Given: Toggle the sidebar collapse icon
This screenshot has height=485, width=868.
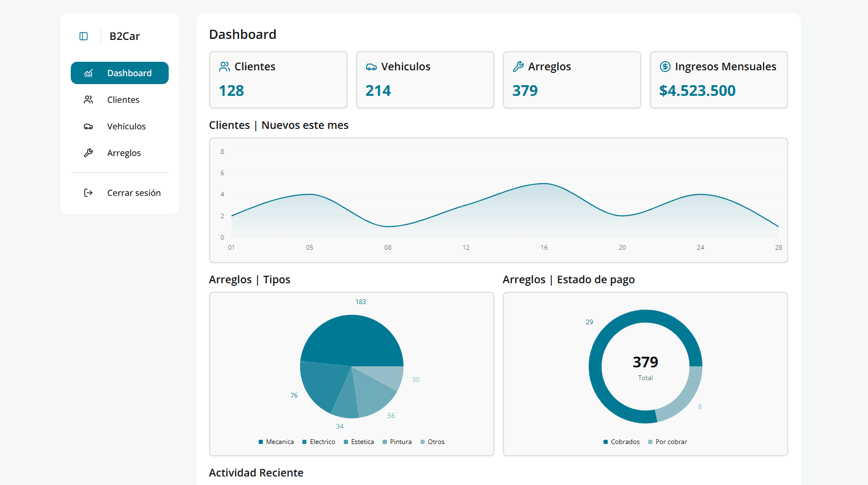Looking at the screenshot, I should [84, 36].
